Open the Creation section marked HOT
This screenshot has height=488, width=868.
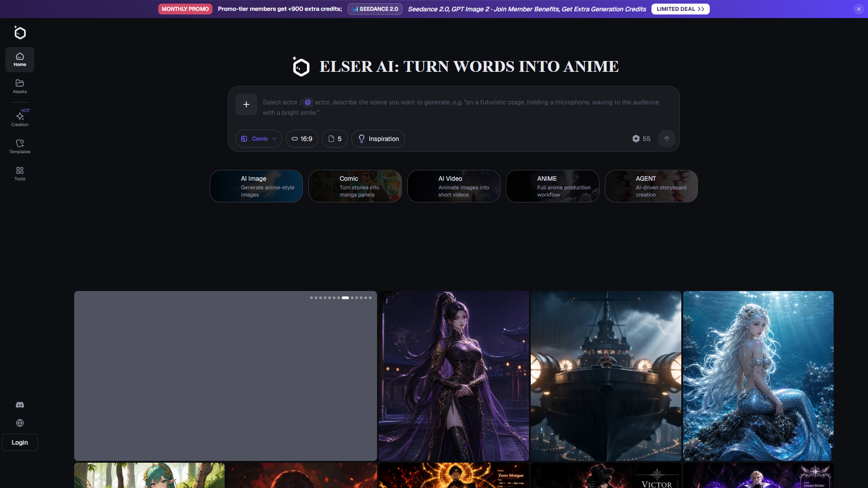[20, 118]
